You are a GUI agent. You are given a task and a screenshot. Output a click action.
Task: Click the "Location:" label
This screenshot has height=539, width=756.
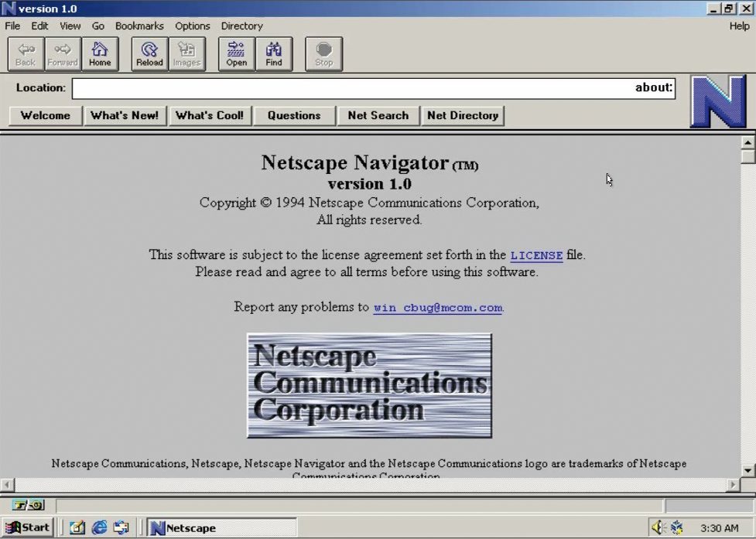41,87
